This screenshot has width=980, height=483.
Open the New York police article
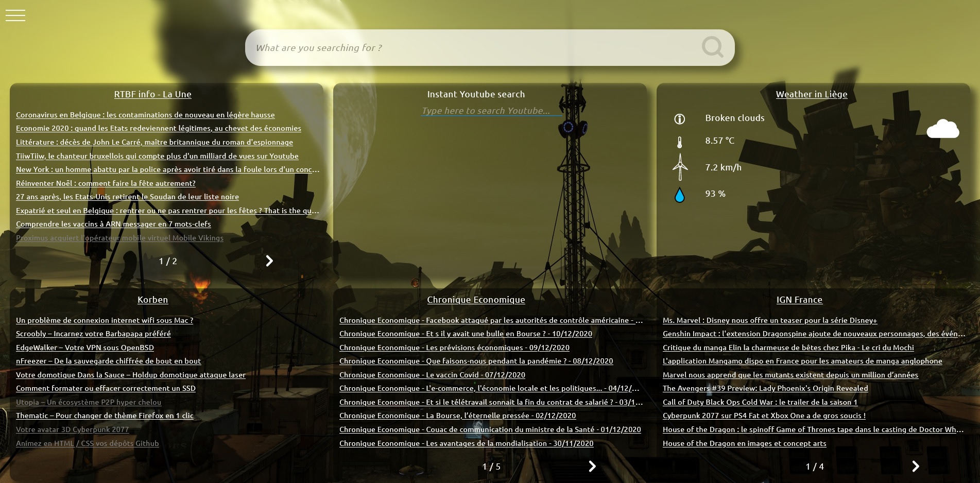[168, 169]
